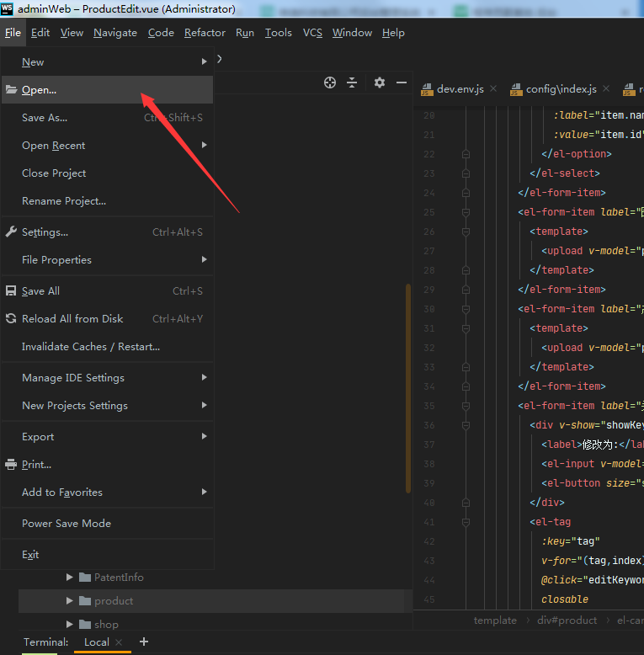Viewport: 644px width, 655px height.
Task: Switch to the config\index.js tab
Action: point(562,89)
